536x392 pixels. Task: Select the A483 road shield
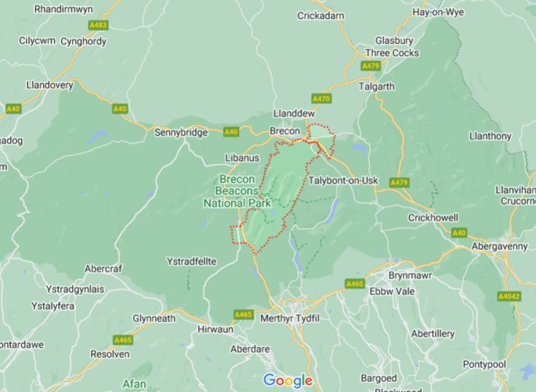pyautogui.click(x=98, y=25)
